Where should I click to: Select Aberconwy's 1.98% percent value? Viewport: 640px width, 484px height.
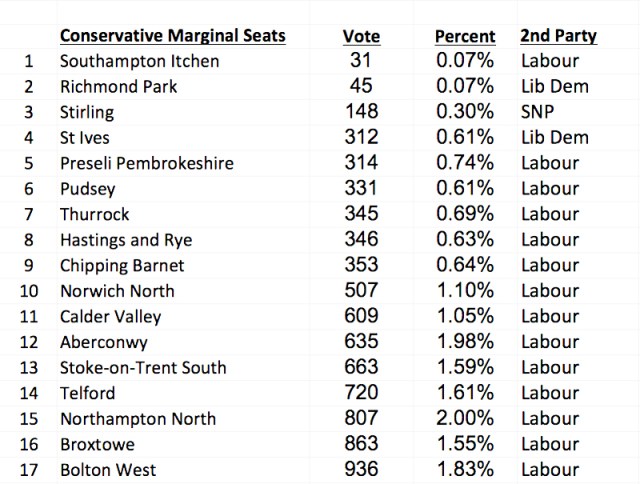(x=465, y=342)
